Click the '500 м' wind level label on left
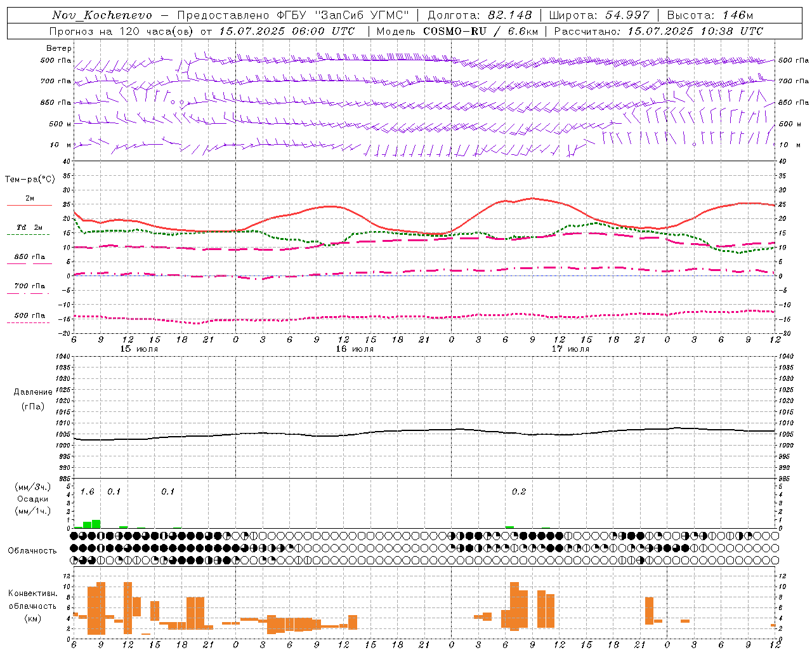 (60, 124)
